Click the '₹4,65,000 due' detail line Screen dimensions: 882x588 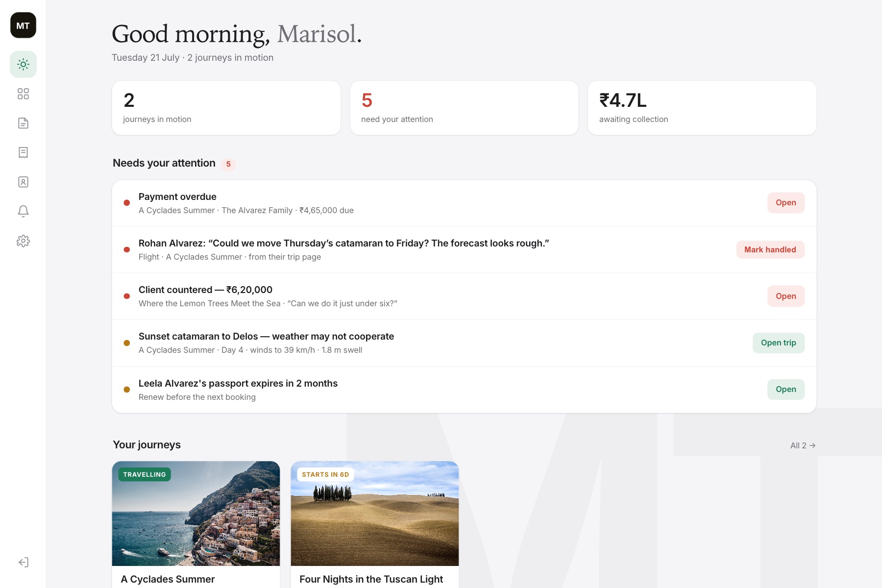click(246, 210)
